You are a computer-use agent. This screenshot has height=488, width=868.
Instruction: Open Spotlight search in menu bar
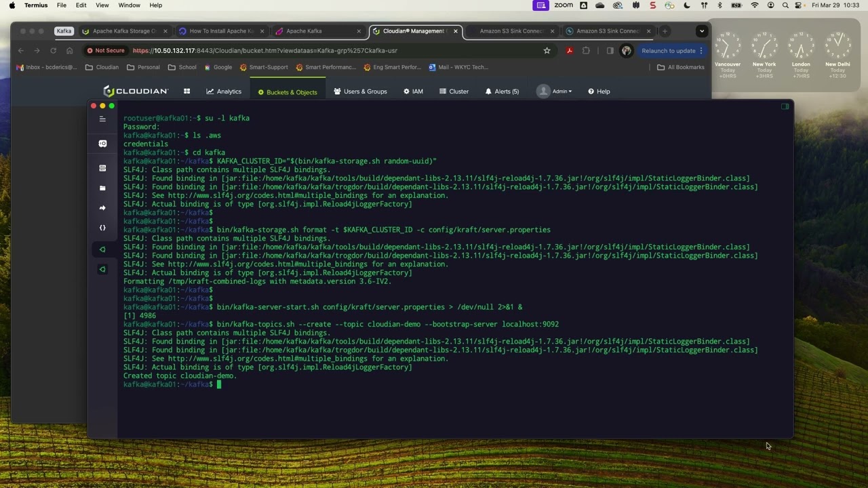point(785,5)
